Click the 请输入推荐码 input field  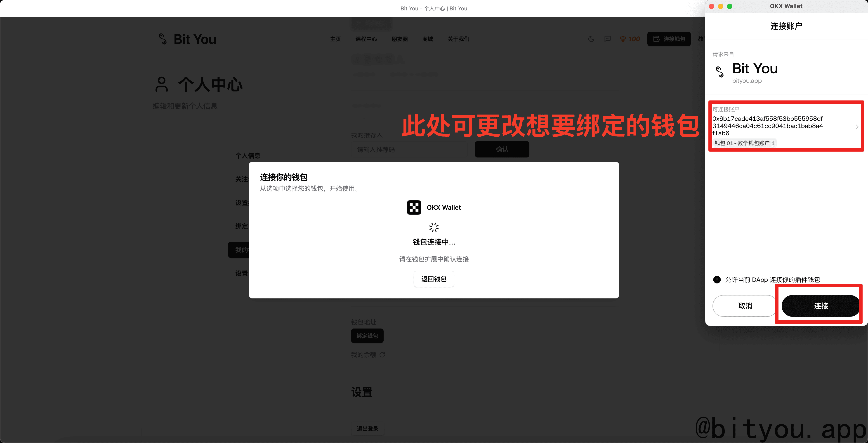(x=409, y=150)
